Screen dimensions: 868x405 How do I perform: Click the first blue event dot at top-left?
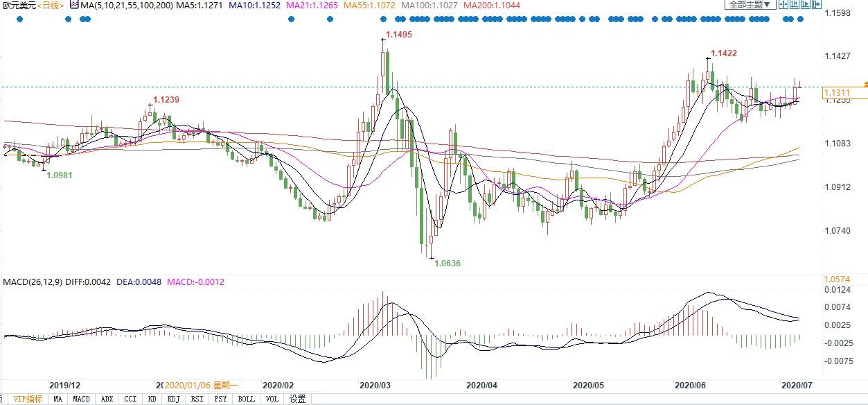(19, 19)
